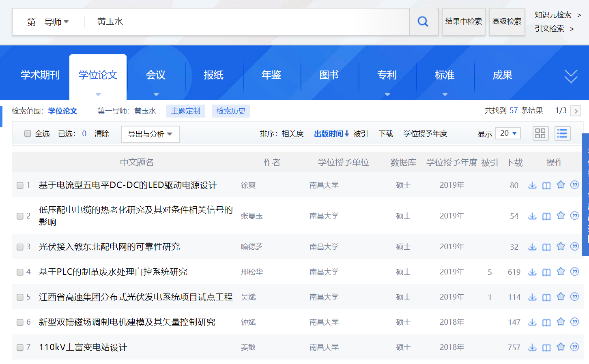Download thesis by 邢松华
Image resolution: width=589 pixels, height=364 pixels.
tap(532, 272)
